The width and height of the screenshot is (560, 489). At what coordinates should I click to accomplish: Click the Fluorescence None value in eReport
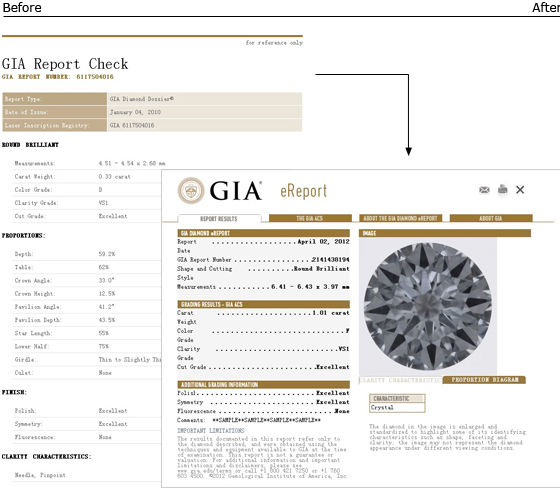point(342,411)
